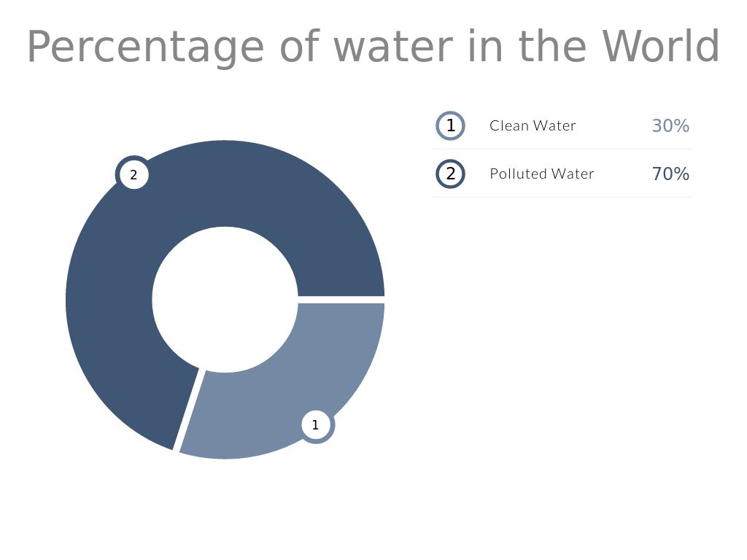The width and height of the screenshot is (747, 560).
Task: Click the slanted white gap at donut's bottom
Action: (188, 410)
